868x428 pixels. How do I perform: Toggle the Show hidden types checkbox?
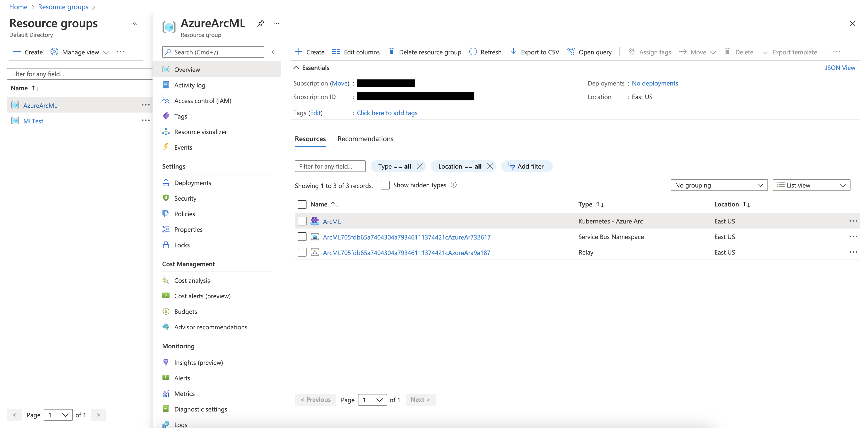(385, 185)
